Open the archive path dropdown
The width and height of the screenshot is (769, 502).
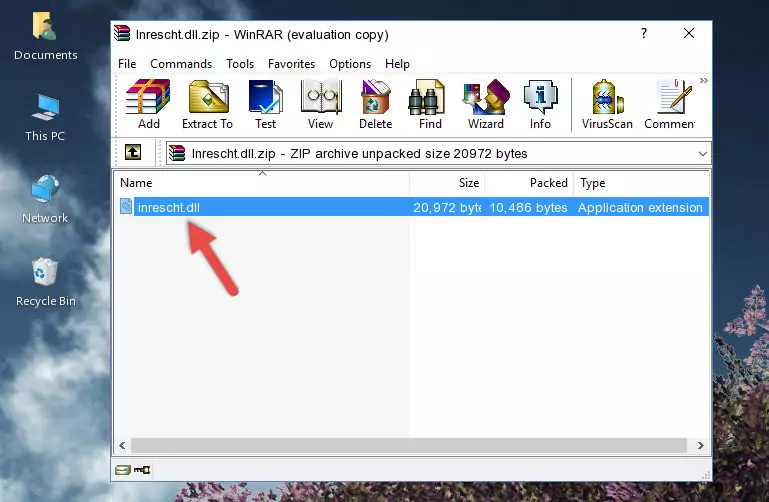tap(702, 153)
